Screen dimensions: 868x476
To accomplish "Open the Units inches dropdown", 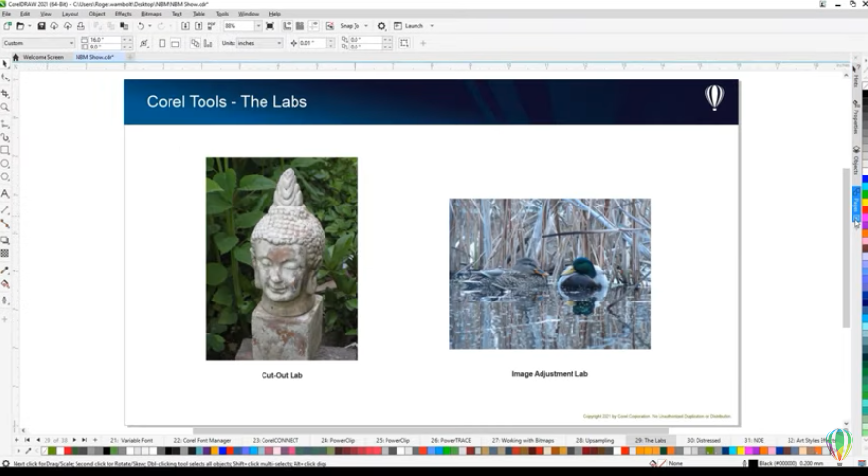I will [261, 43].
